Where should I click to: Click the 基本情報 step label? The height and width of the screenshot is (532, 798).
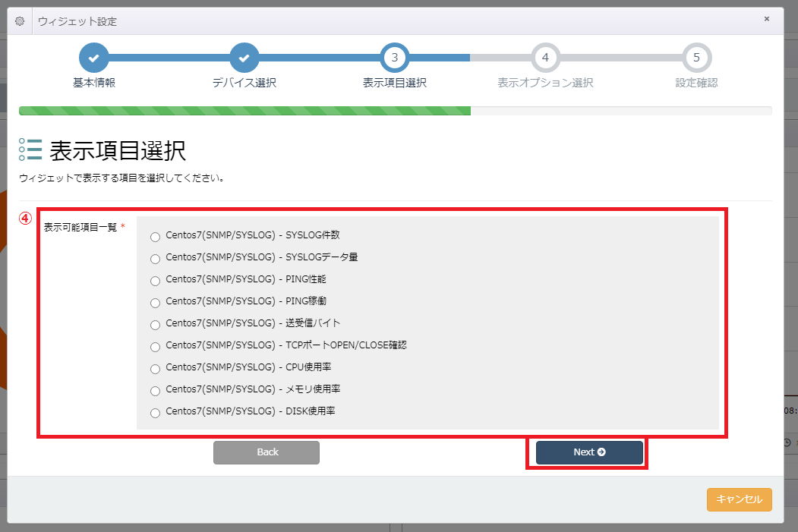click(x=94, y=83)
